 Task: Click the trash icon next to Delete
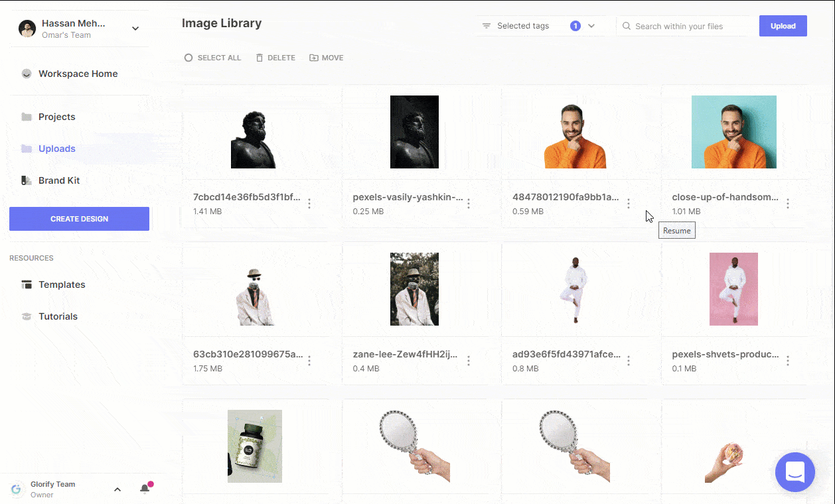coord(259,58)
